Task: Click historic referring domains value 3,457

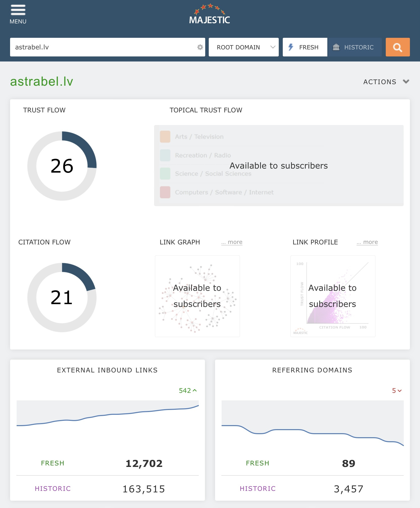Action: pos(349,489)
